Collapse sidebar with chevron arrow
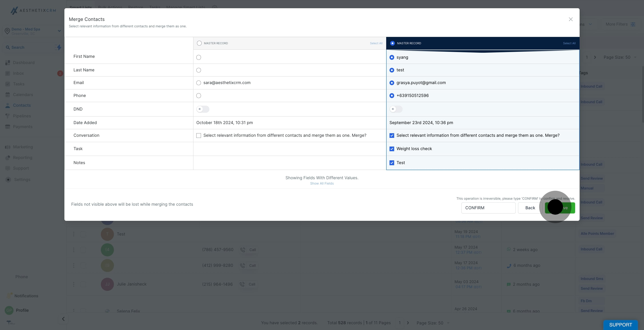The height and width of the screenshot is (330, 644). click(x=63, y=319)
